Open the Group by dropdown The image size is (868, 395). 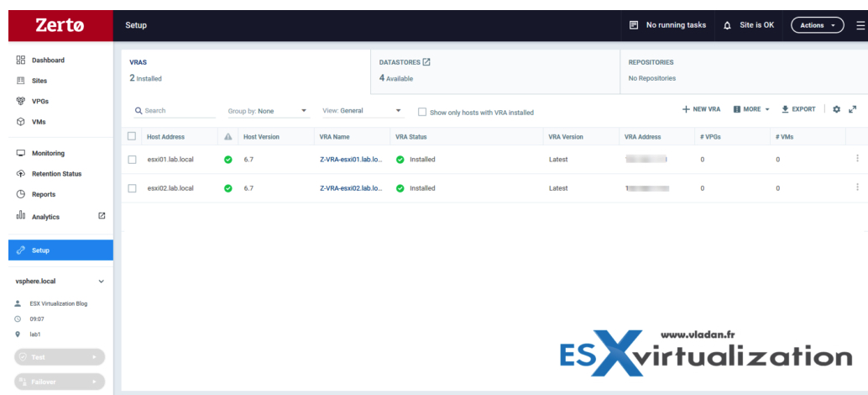(x=268, y=111)
